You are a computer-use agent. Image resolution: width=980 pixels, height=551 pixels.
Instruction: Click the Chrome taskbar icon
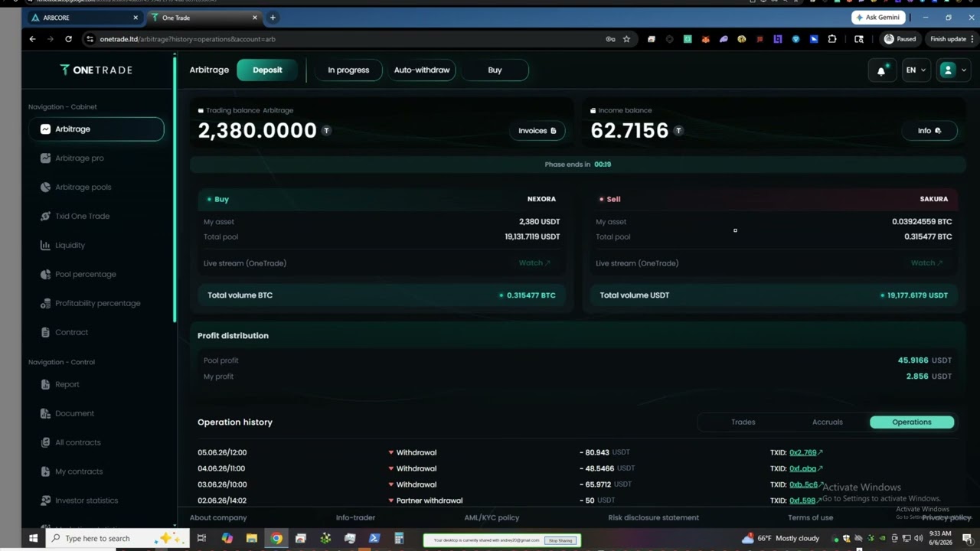tap(276, 539)
